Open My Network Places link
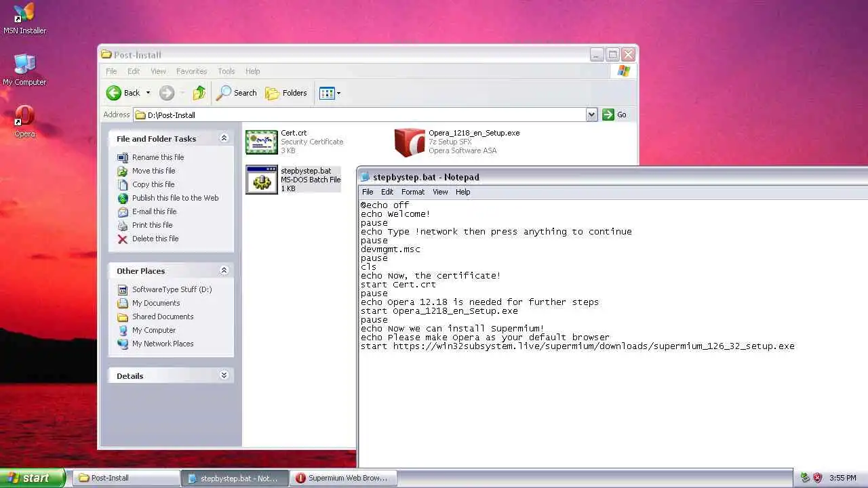Image resolution: width=868 pixels, height=488 pixels. (x=155, y=344)
